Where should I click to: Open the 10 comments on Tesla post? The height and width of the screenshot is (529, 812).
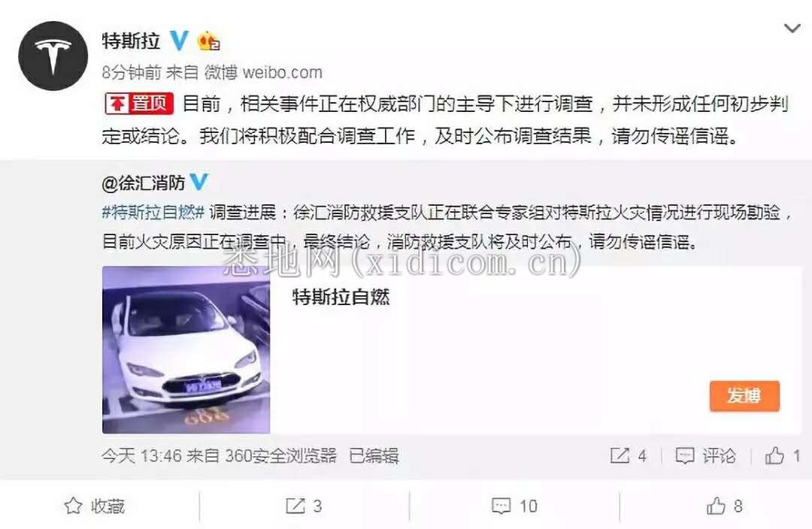point(514,506)
